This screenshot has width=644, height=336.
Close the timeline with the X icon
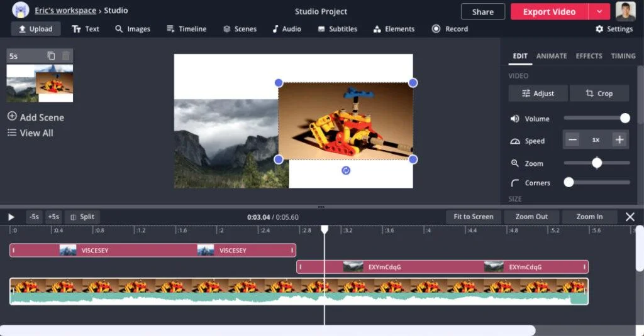(x=630, y=217)
